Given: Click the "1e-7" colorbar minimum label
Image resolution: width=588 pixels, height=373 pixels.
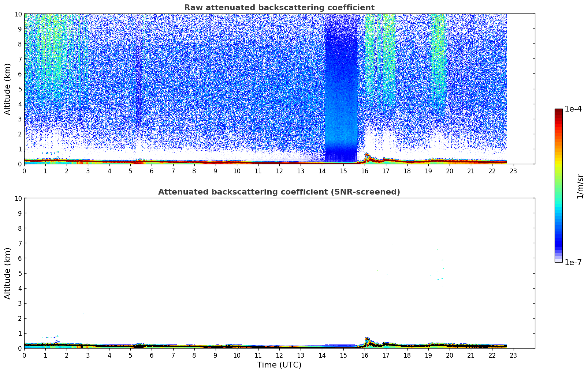Looking at the screenshot, I should click(x=573, y=262).
